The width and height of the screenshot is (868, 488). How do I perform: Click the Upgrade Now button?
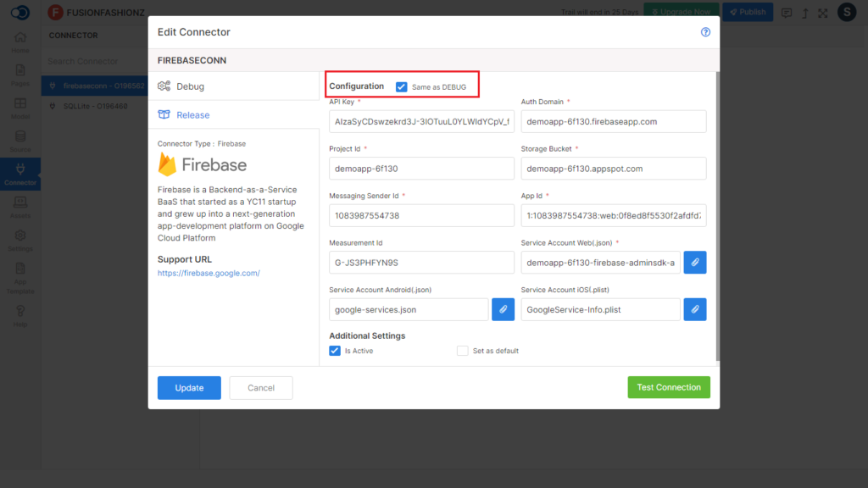[681, 12]
